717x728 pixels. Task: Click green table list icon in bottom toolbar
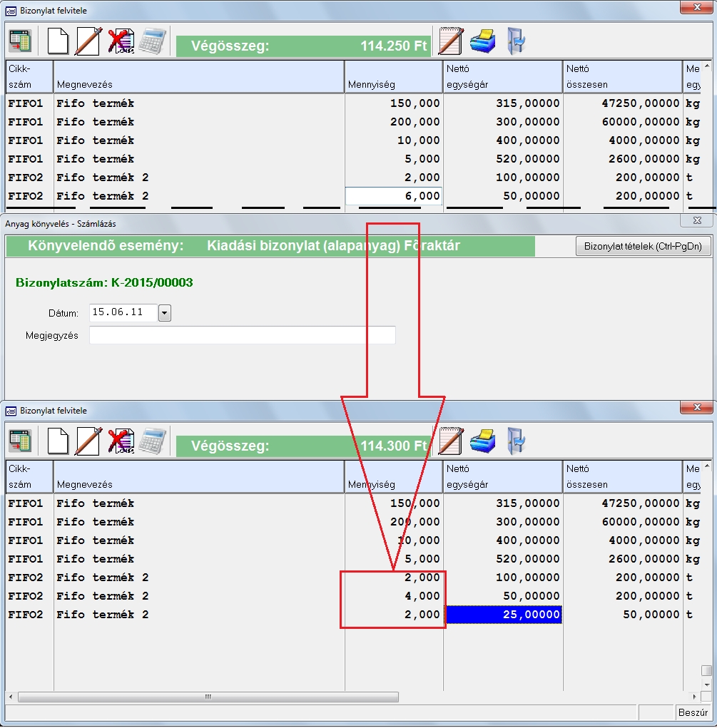pos(20,441)
